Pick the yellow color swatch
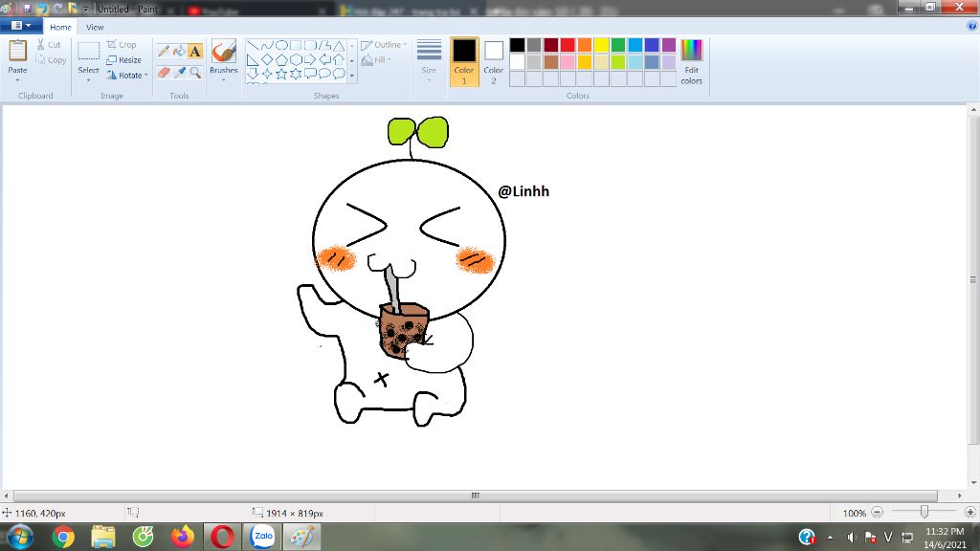 pos(601,45)
